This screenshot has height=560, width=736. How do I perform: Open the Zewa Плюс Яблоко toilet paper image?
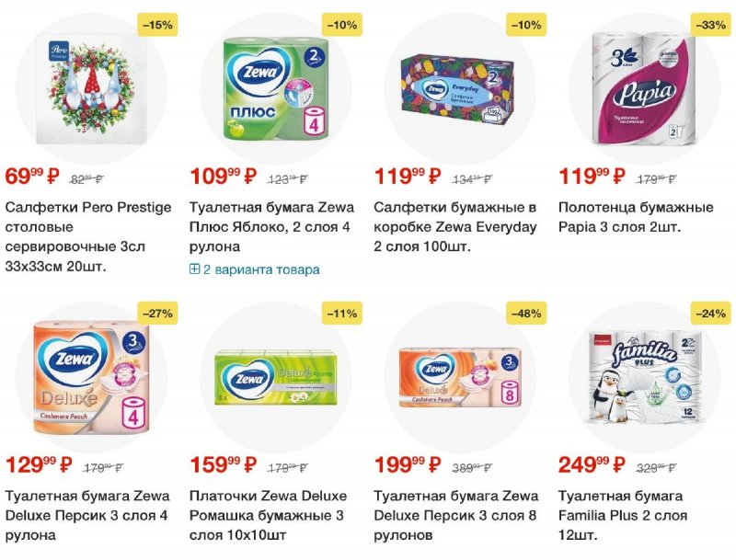pos(276,89)
